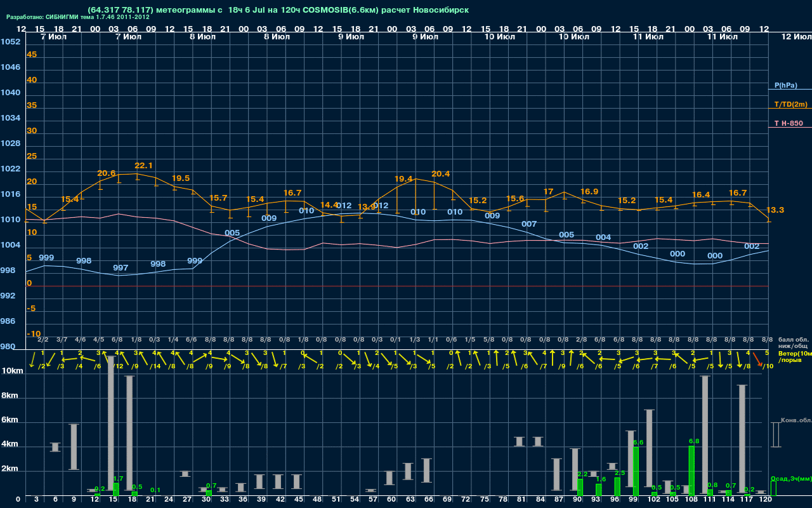
Task: Click the precipitation amount 0.1
Action: [x=155, y=490]
